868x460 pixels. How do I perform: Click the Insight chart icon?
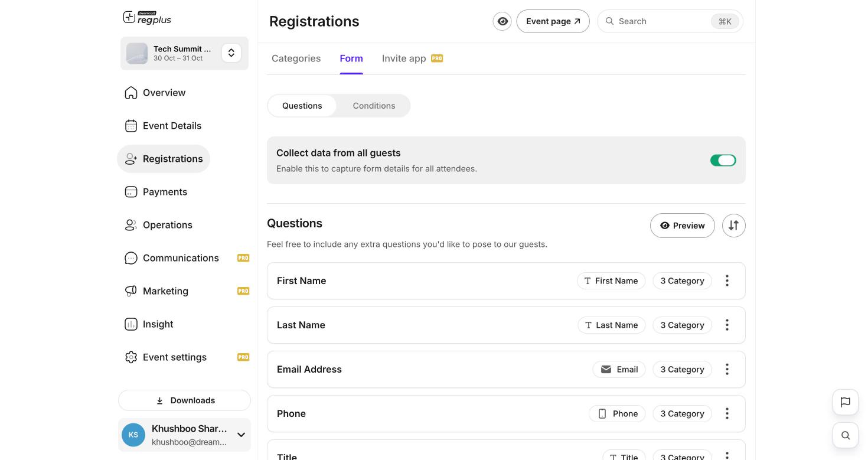coord(131,324)
